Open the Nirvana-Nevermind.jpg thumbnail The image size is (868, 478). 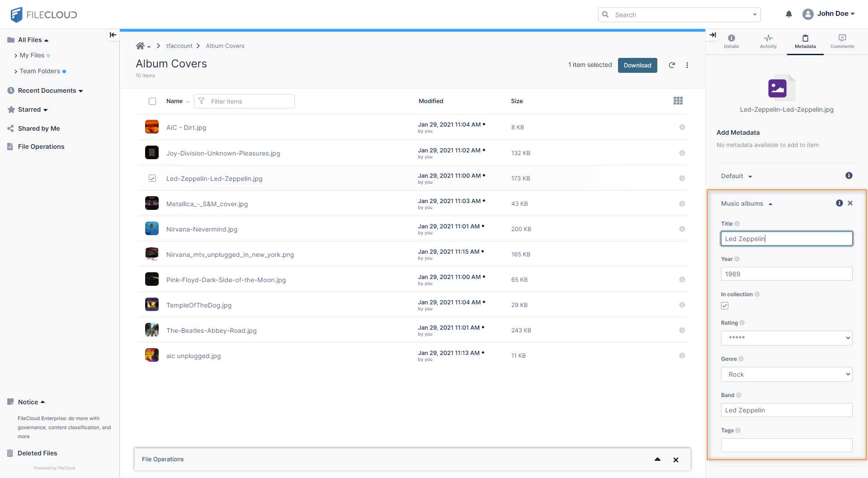click(152, 228)
